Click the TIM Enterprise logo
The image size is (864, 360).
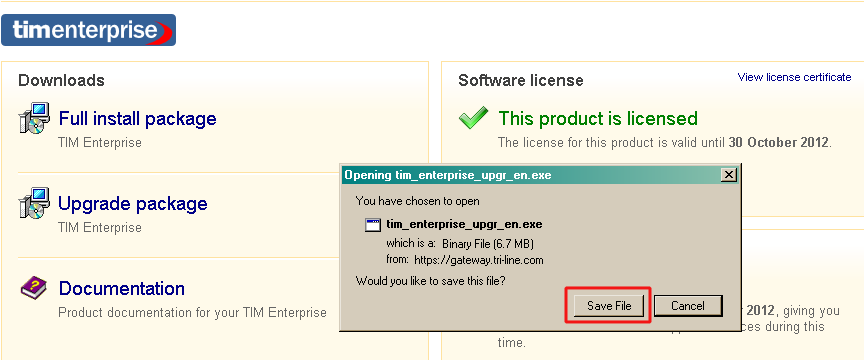(88, 30)
